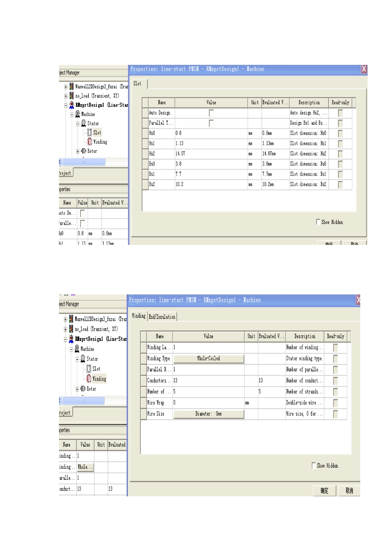This screenshot has height=555, width=392.
Task: Expand Rotor node in Winding screenshot tree
Action: [x=77, y=389]
